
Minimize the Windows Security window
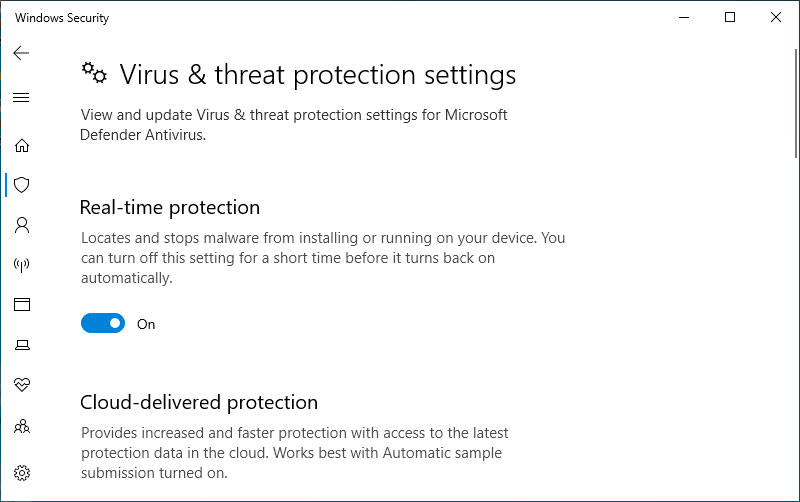coord(684,17)
